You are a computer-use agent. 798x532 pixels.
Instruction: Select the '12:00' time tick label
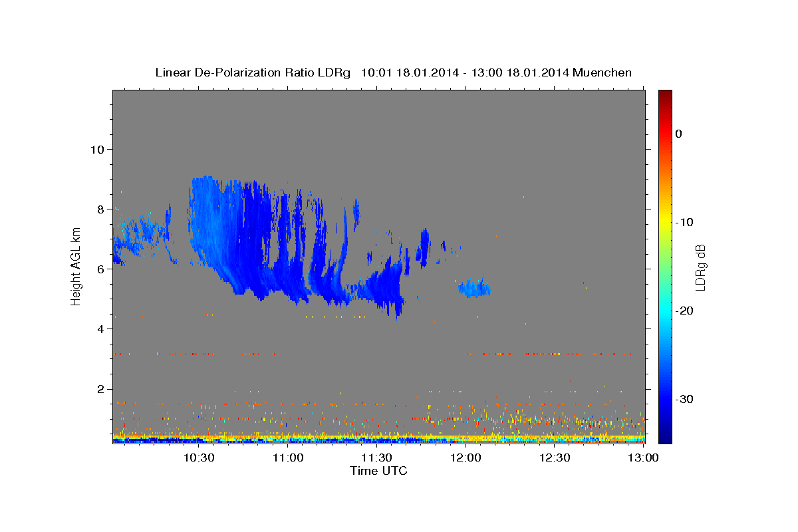pyautogui.click(x=466, y=458)
